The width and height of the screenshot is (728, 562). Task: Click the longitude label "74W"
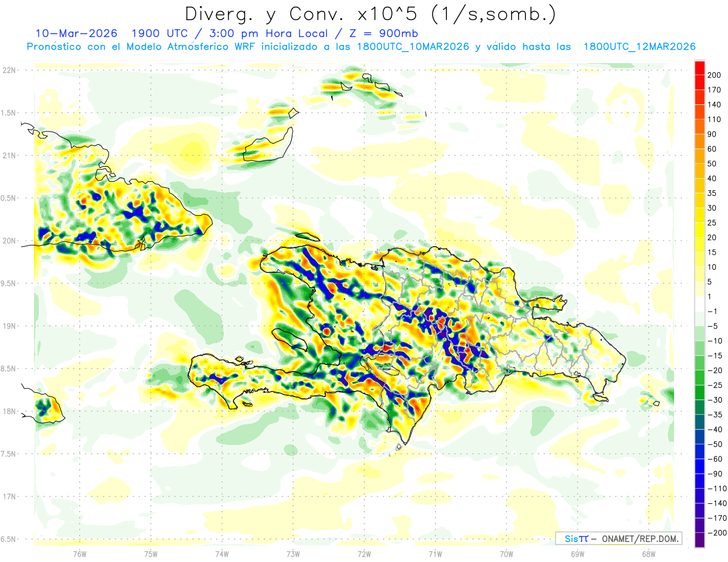pos(222,554)
